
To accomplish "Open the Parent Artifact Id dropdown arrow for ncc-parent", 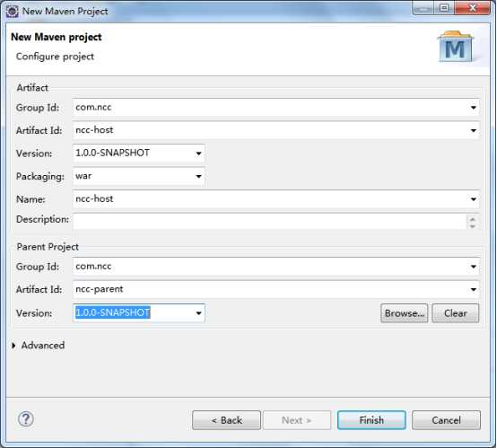I will 474,289.
